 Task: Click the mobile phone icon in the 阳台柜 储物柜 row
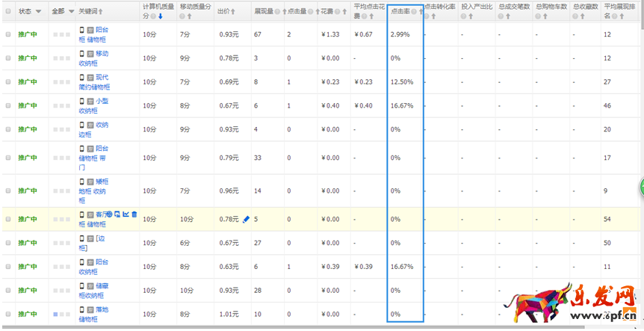(x=83, y=30)
